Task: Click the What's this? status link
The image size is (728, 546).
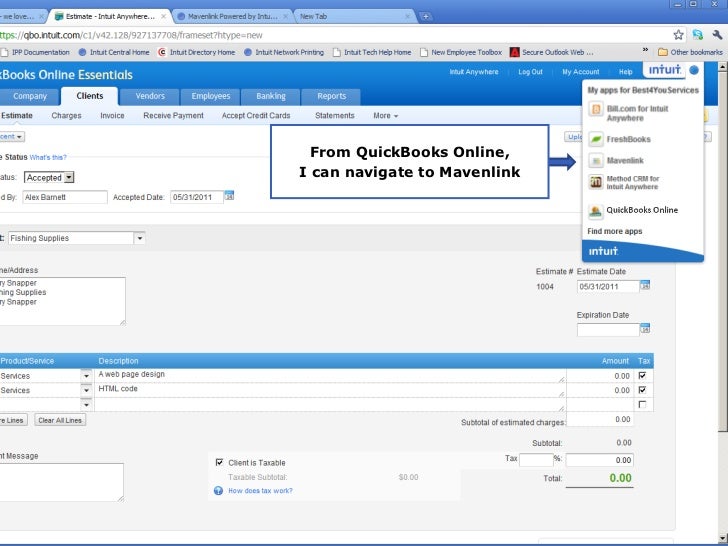Action: tap(48, 157)
